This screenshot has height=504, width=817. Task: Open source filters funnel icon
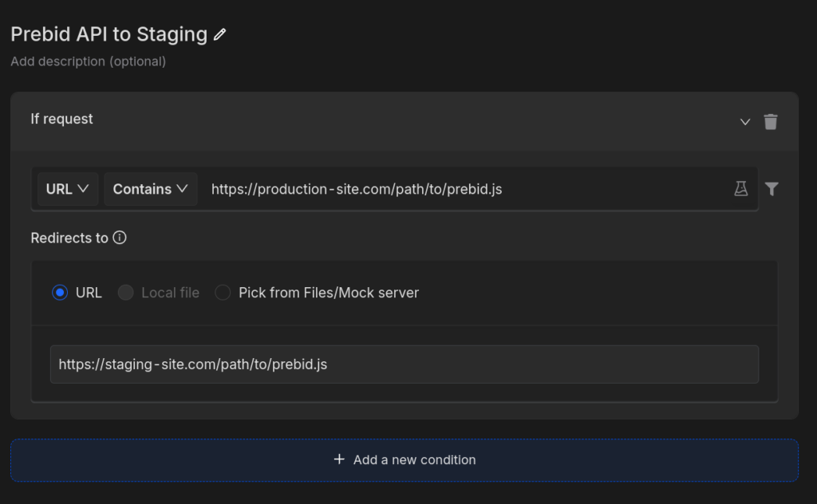click(x=772, y=188)
